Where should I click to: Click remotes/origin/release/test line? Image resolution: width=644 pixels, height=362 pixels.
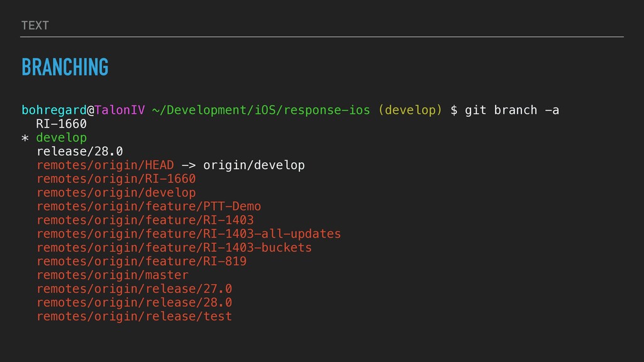134,317
